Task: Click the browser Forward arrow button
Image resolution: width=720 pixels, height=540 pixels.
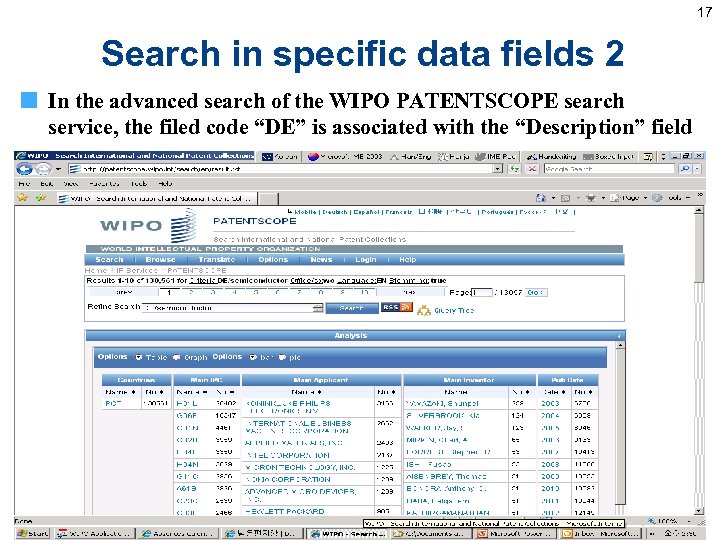Action: tap(42, 169)
